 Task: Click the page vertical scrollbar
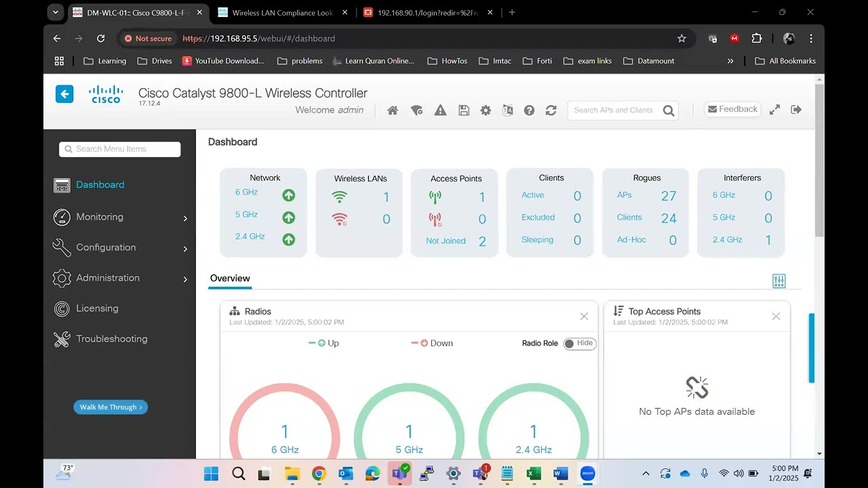tap(820, 159)
